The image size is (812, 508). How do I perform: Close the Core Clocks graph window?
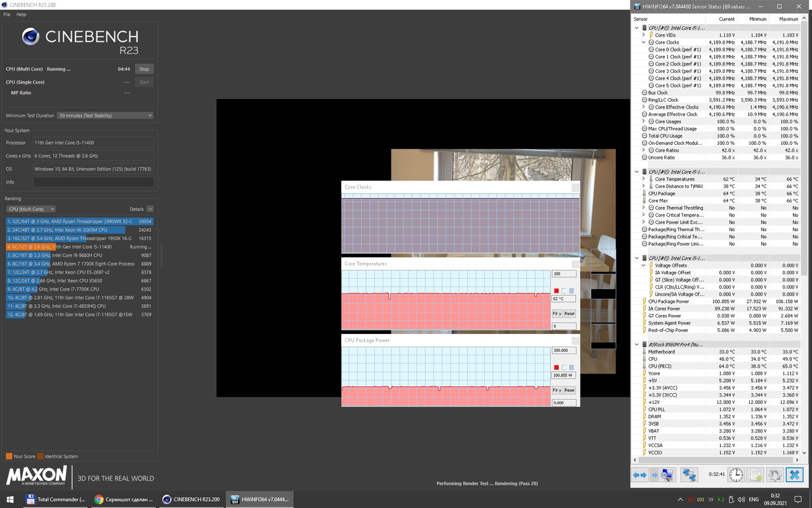(x=575, y=187)
